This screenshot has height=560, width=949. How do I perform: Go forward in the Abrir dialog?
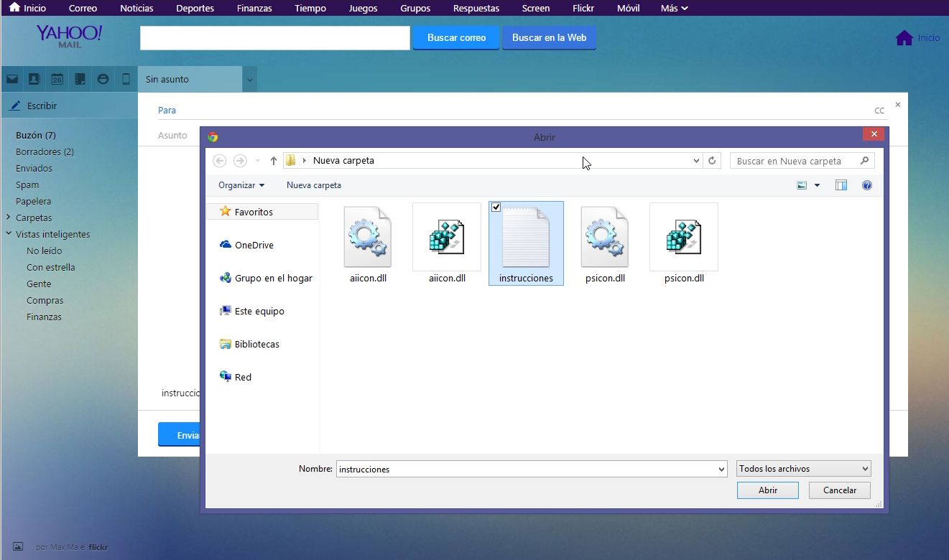point(240,161)
